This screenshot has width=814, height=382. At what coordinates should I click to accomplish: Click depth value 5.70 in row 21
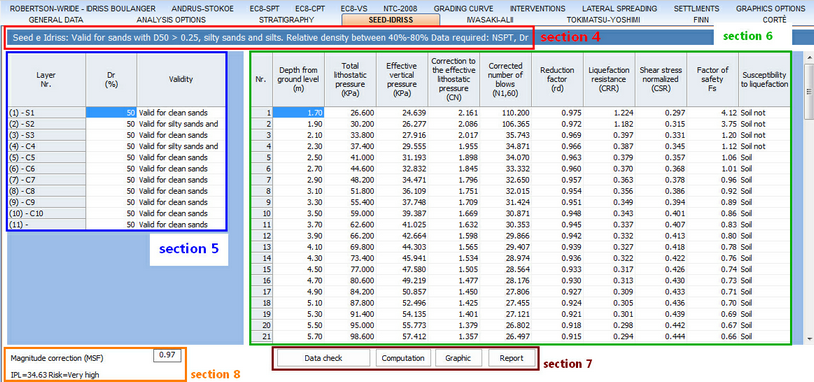pyautogui.click(x=299, y=337)
